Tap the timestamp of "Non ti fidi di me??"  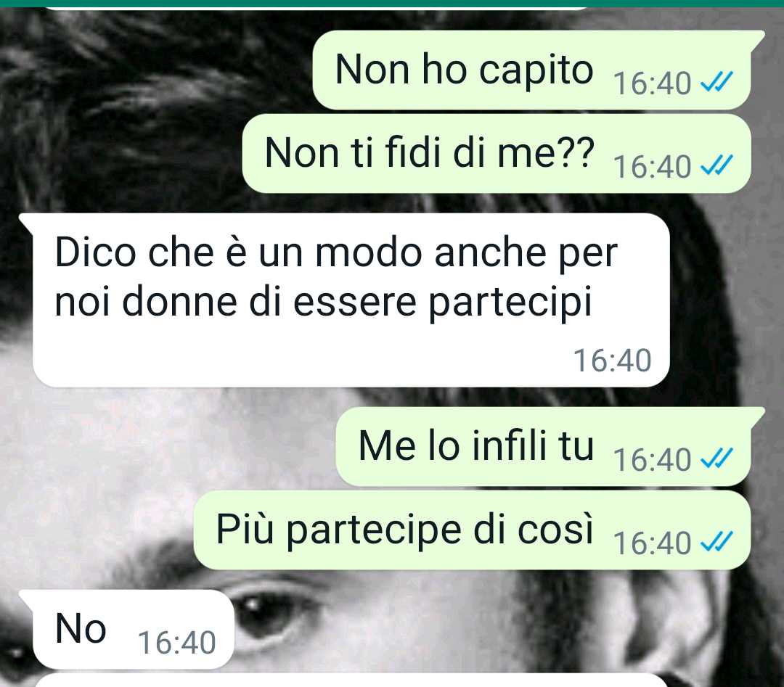652,167
